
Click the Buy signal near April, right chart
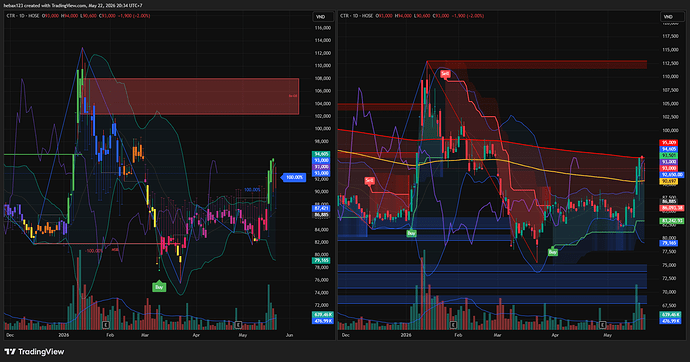(553, 252)
